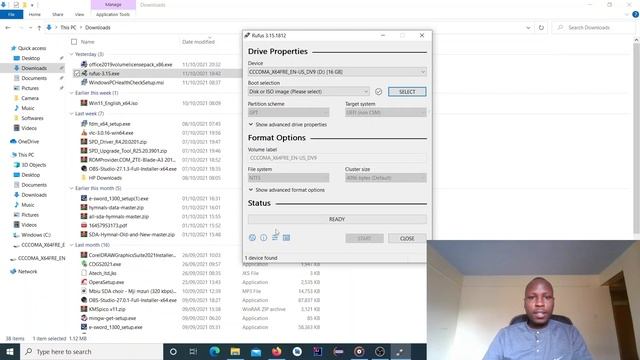
Task: Click Explorer up-one-level arrow
Action: coord(39,27)
